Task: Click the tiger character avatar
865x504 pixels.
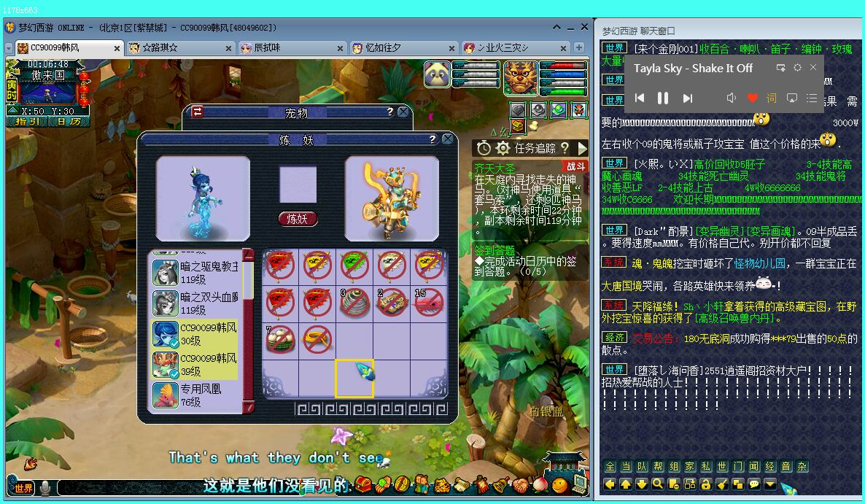Action: pos(520,77)
